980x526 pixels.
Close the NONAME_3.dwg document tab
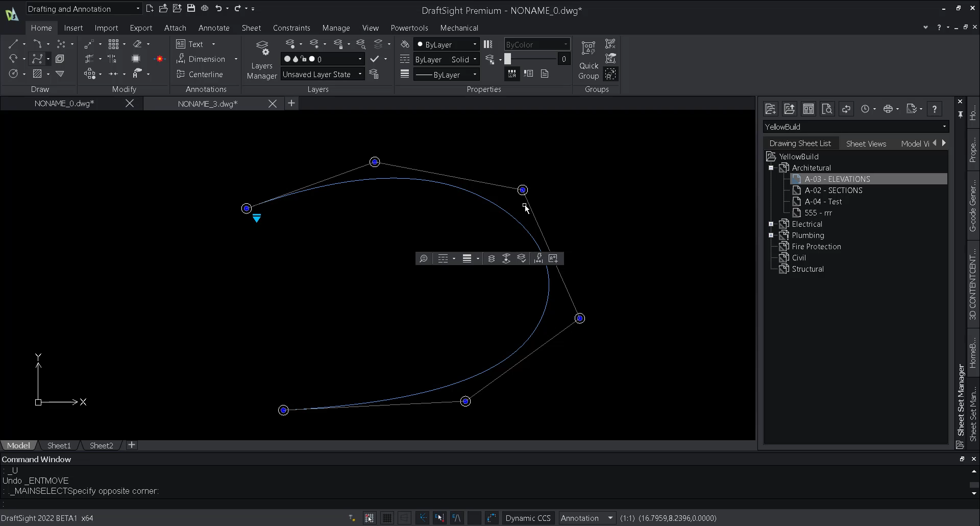tap(273, 103)
